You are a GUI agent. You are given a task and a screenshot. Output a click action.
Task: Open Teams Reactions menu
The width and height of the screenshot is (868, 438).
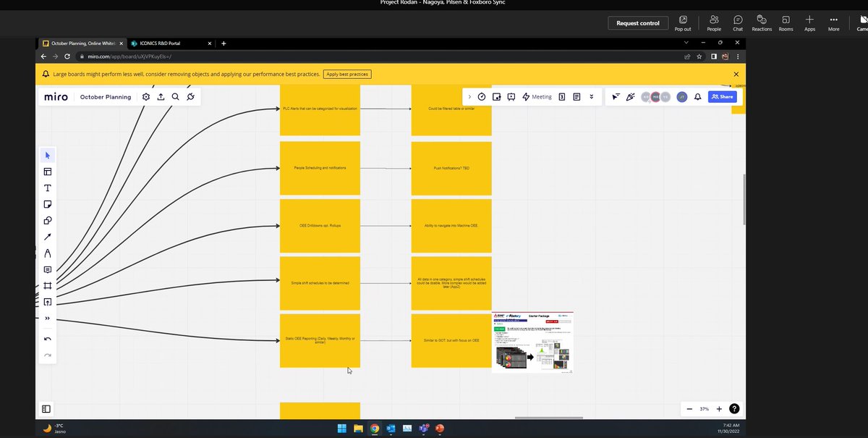point(762,22)
